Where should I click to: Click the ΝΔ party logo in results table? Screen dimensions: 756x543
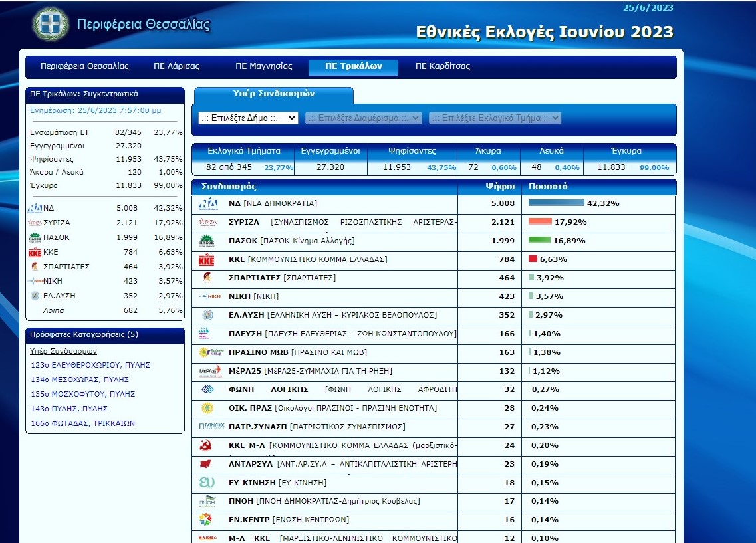(x=208, y=204)
